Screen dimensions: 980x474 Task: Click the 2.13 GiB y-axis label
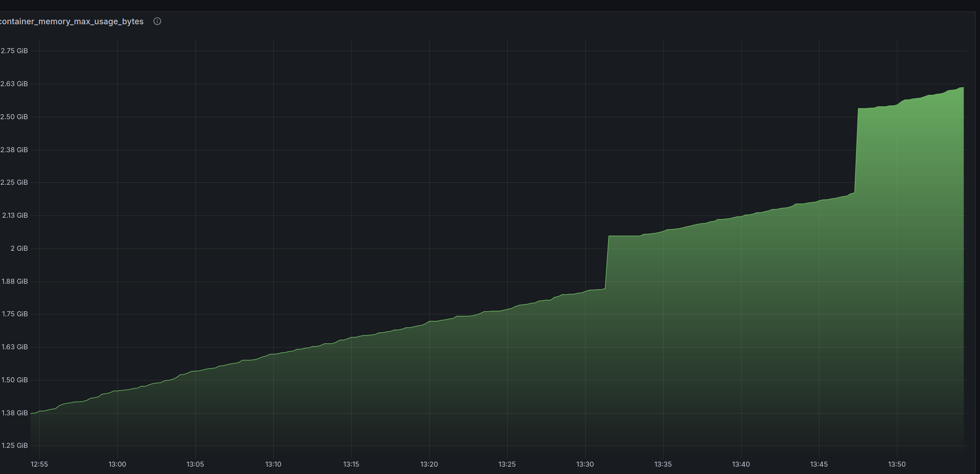[x=15, y=215]
